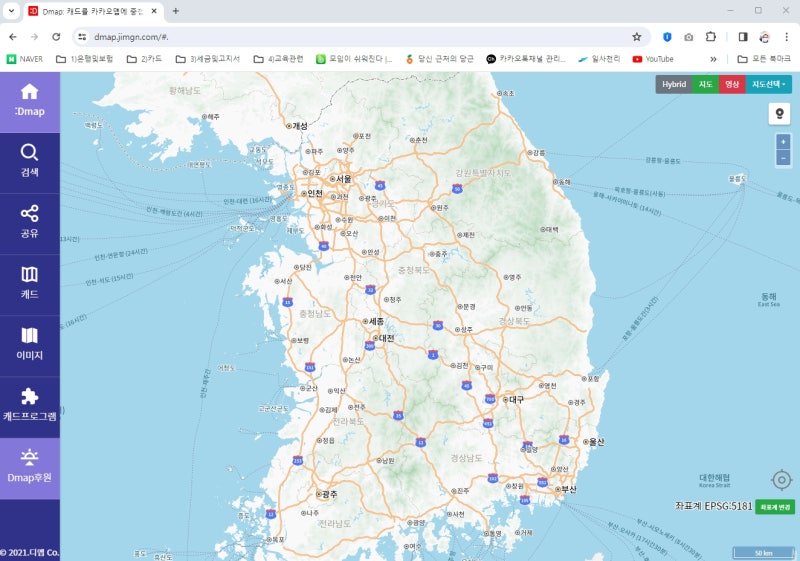Open the Dmap후원 sponsor item
Screen dimensions: 800x561
[x=30, y=468]
